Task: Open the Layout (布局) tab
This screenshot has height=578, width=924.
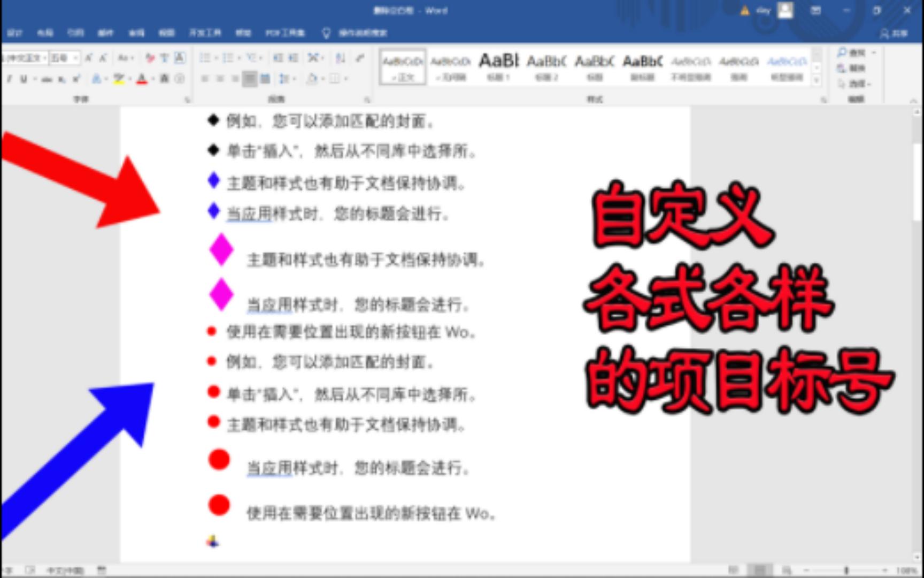Action: (45, 33)
